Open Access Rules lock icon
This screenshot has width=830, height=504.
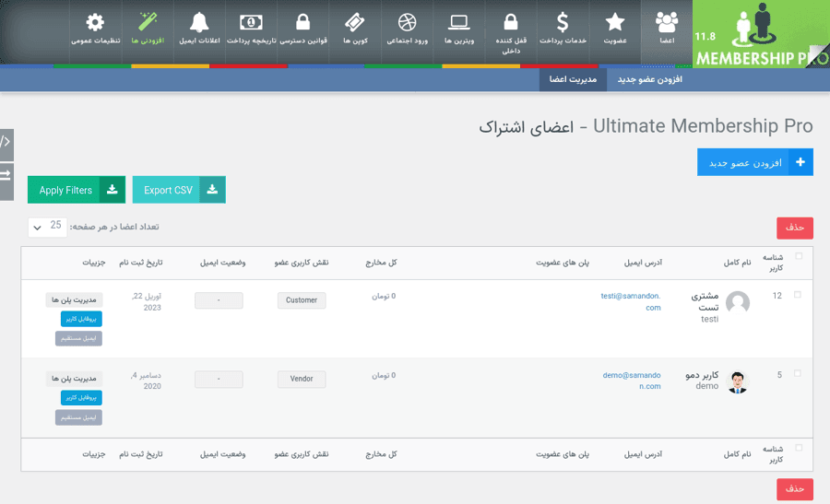302,23
